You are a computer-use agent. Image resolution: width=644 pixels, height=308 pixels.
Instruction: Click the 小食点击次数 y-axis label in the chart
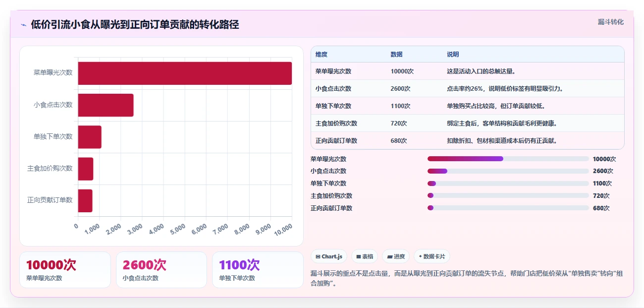53,105
